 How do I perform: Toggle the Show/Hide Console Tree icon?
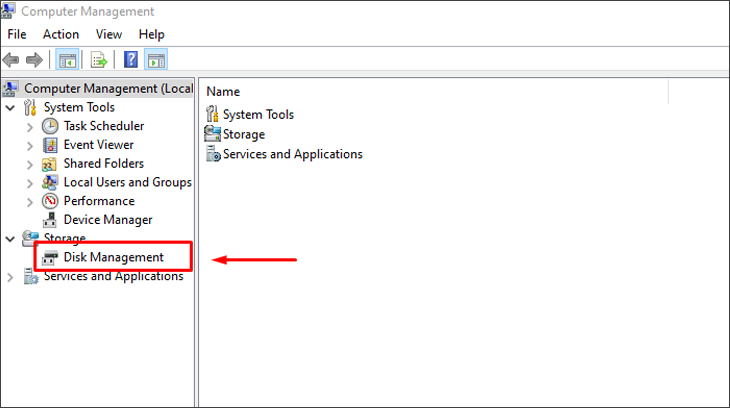(67, 60)
